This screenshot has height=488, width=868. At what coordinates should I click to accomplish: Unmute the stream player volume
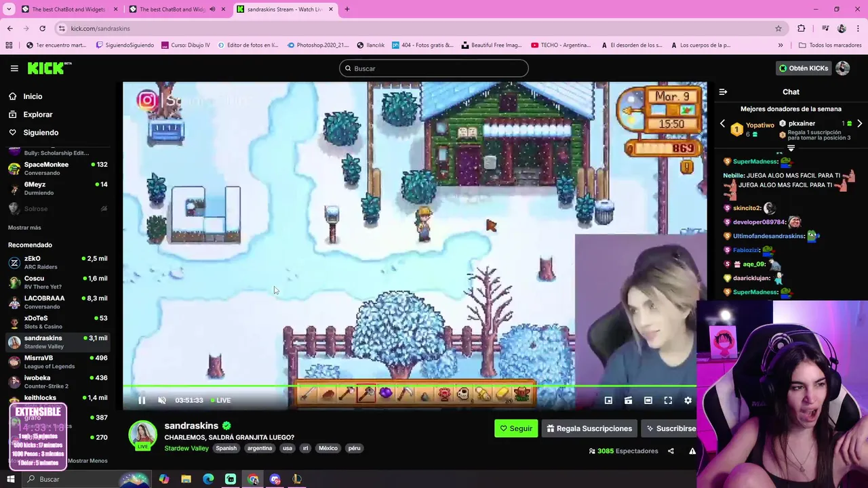coord(162,401)
